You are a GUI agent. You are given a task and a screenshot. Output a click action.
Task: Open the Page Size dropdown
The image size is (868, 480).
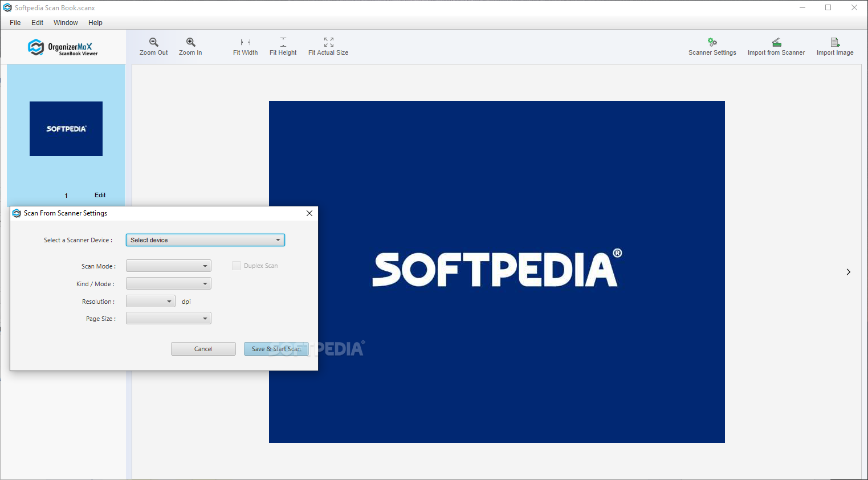click(169, 319)
